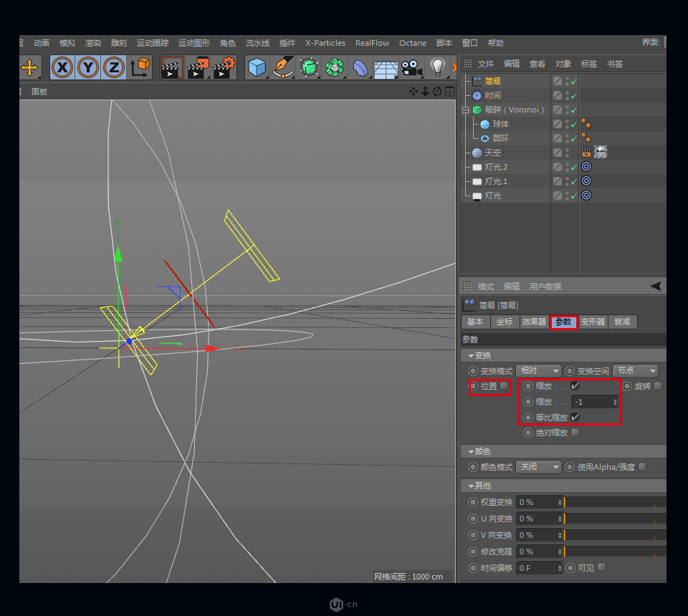Collapse the 破碎 ( Voronoi ) hierarchy
Screen dimensions: 688x616
pyautogui.click(x=465, y=110)
